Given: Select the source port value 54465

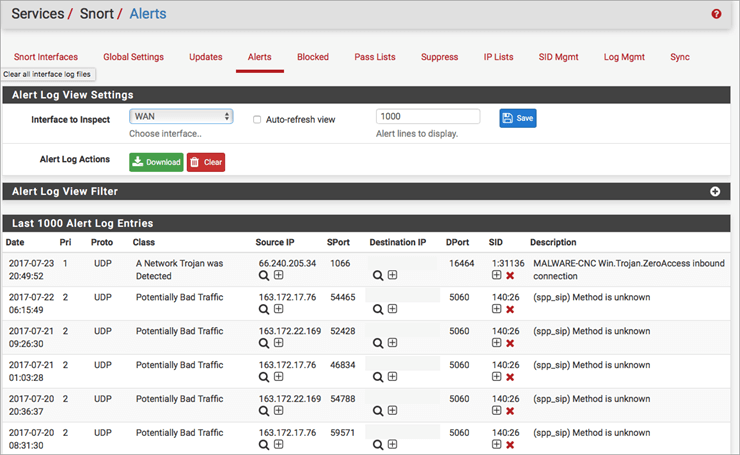Looking at the screenshot, I should (343, 297).
